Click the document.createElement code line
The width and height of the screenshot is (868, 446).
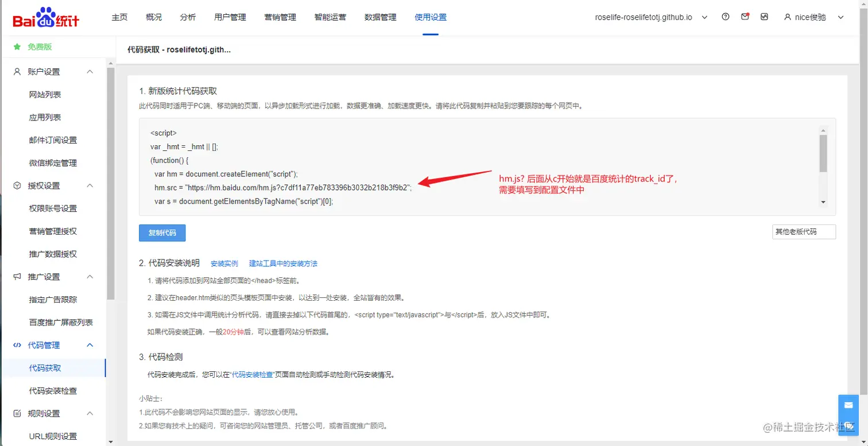pyautogui.click(x=226, y=174)
